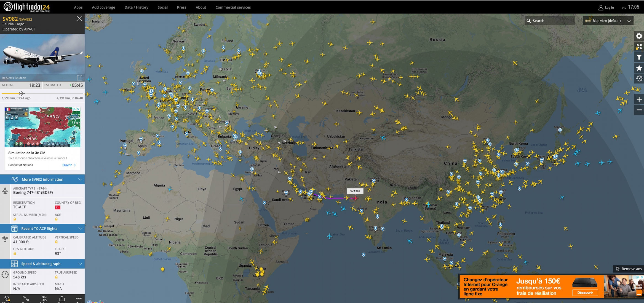Open the Press menu item

click(x=181, y=7)
